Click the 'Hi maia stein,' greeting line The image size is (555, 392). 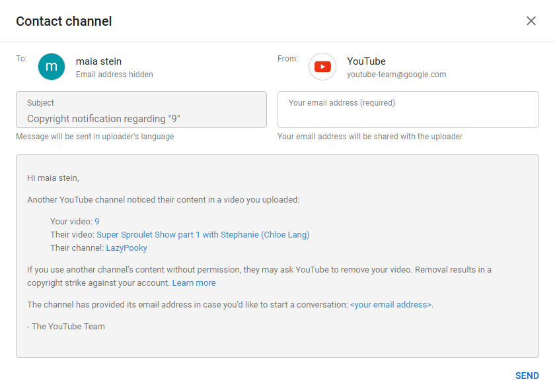pos(53,178)
